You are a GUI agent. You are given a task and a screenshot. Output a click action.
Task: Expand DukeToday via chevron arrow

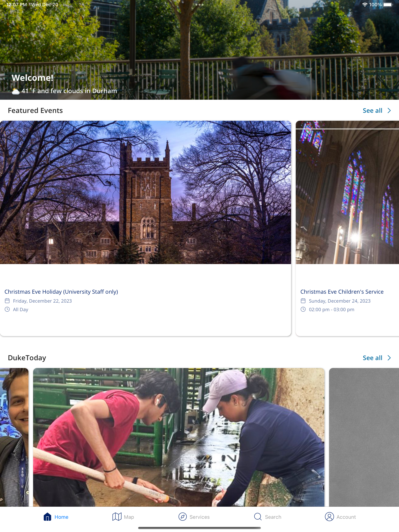coord(389,358)
